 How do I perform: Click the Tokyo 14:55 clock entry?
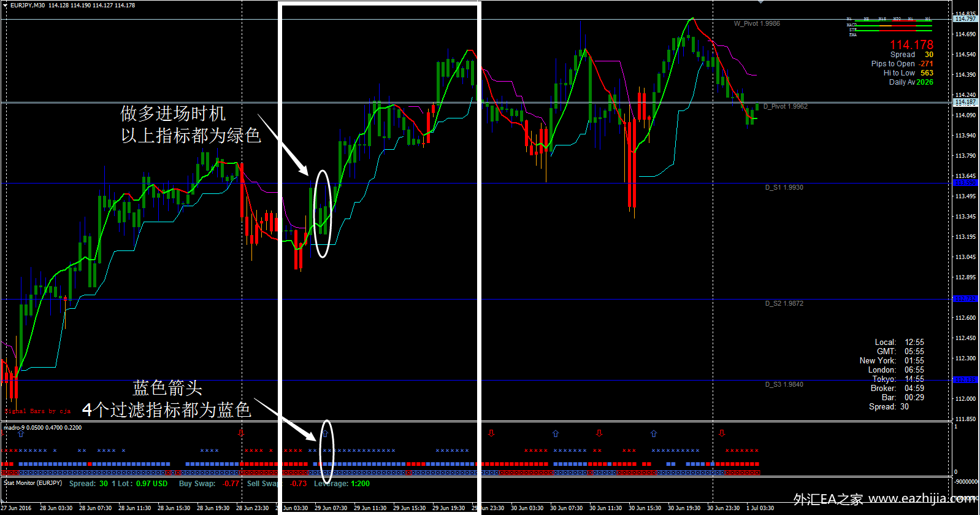898,379
